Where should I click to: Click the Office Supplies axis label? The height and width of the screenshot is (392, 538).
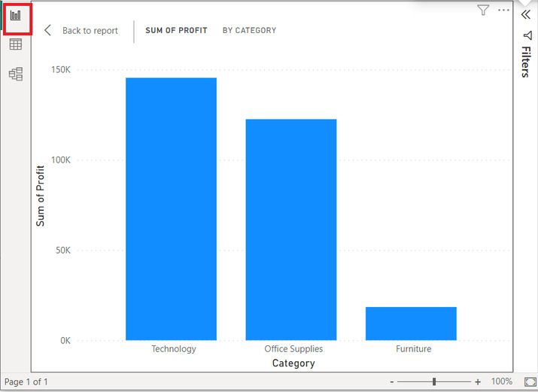[293, 349]
